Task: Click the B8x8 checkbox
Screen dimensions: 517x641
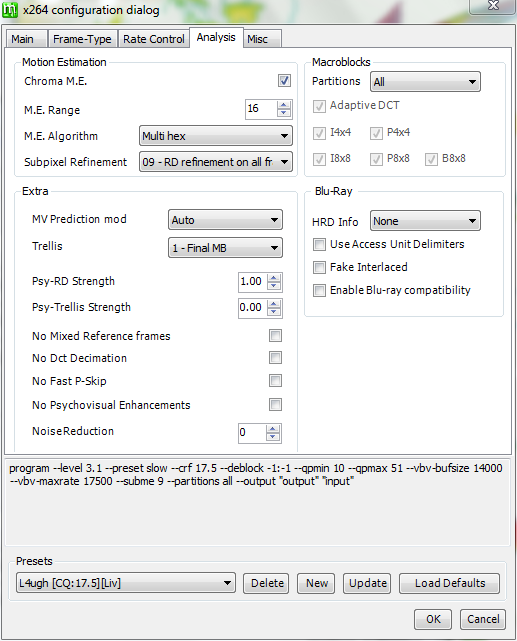Action: coord(431,159)
